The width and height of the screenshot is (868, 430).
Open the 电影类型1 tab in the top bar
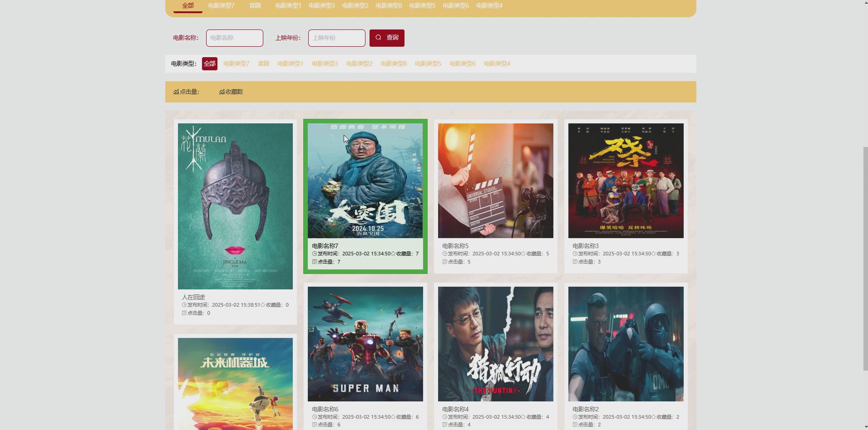(288, 6)
